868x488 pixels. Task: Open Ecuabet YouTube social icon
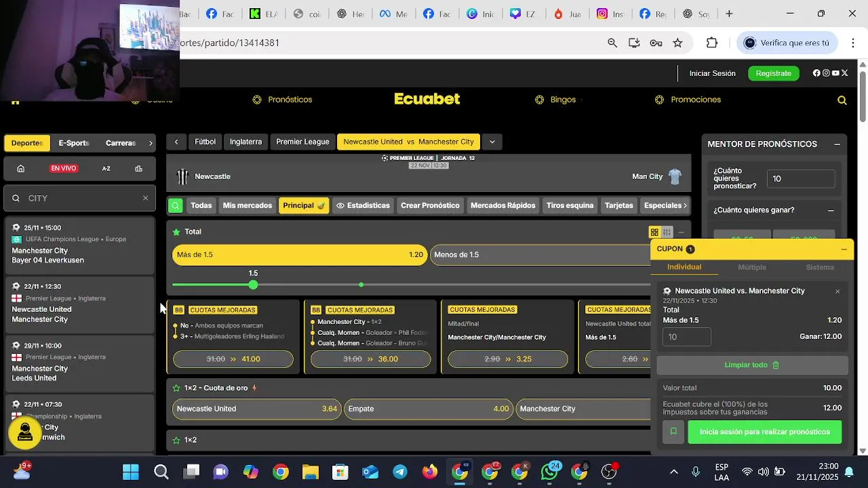click(x=835, y=73)
